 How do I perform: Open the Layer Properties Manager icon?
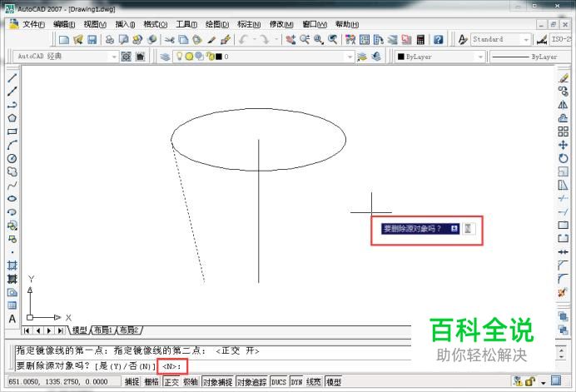click(x=165, y=57)
